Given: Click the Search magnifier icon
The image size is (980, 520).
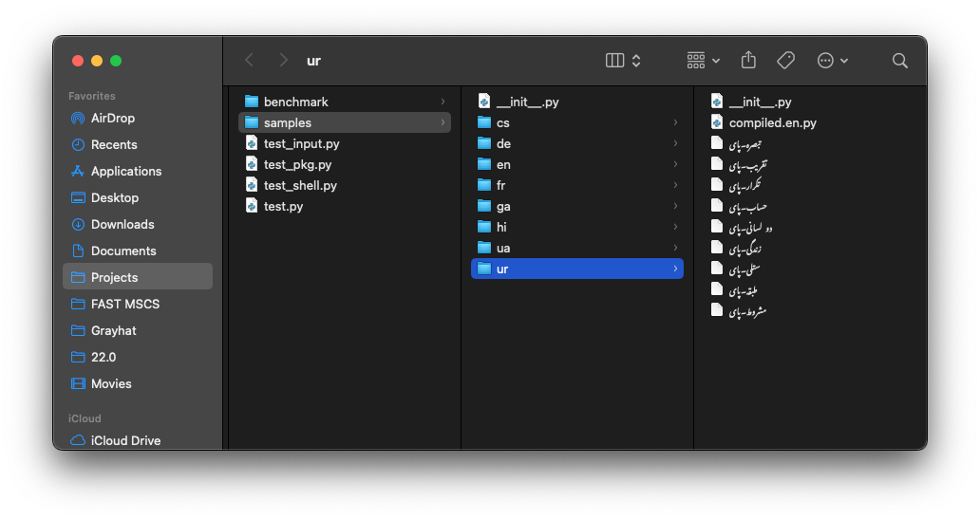Looking at the screenshot, I should 899,61.
